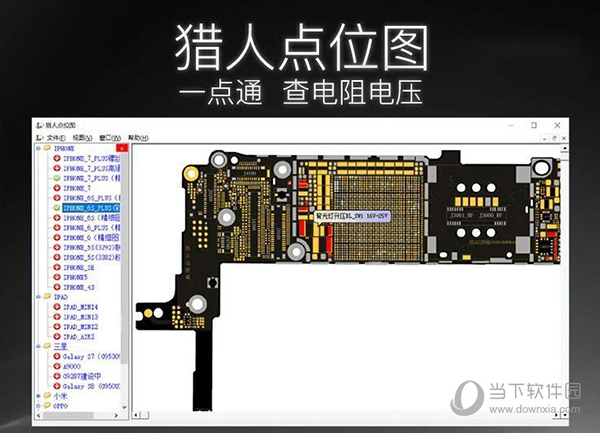Click the board view scroll-up arrow
Image resolution: width=600 pixels, height=433 pixels.
point(564,148)
